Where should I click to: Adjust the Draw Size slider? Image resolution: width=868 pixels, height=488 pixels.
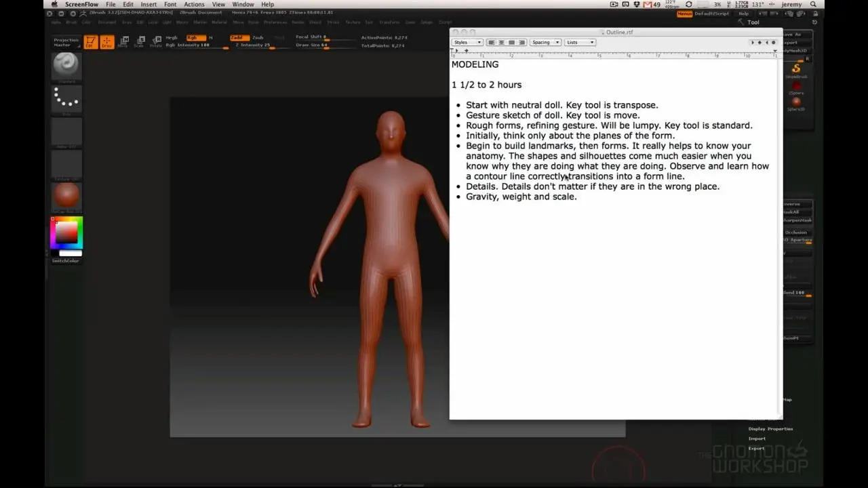coord(324,45)
